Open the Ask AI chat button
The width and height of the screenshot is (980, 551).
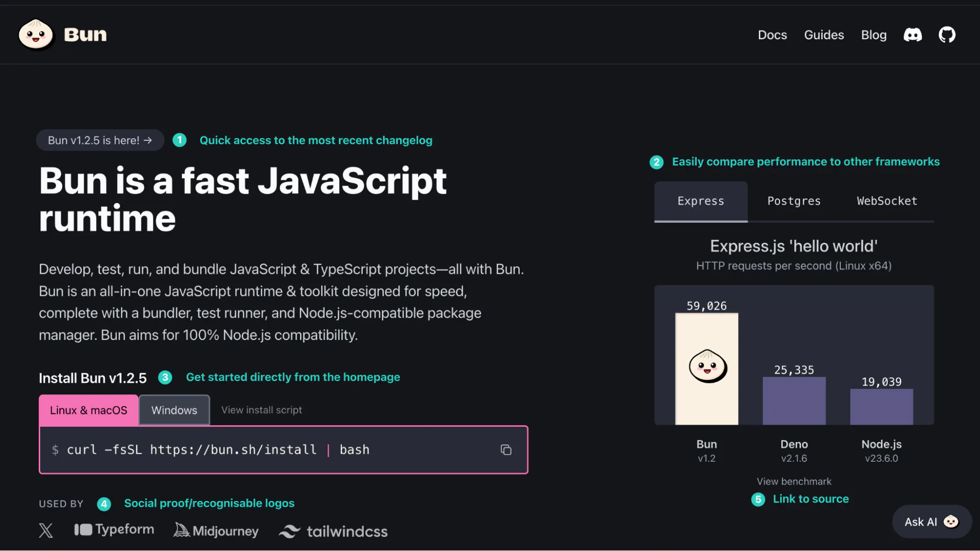(x=931, y=522)
